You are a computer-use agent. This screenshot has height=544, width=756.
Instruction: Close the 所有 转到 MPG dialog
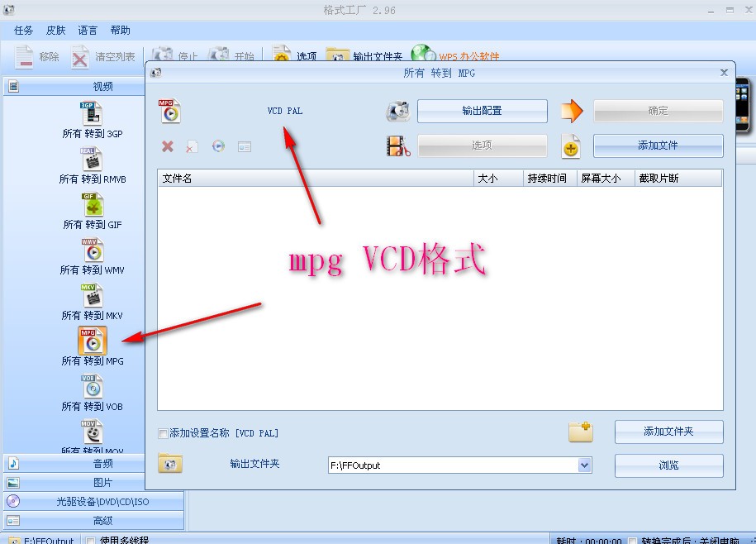[724, 73]
